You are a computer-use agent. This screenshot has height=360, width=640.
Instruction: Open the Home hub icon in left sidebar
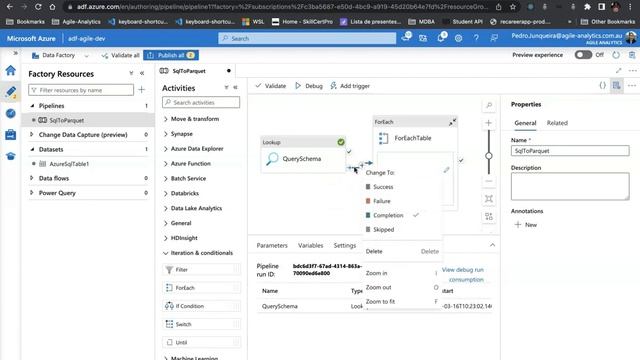11,71
